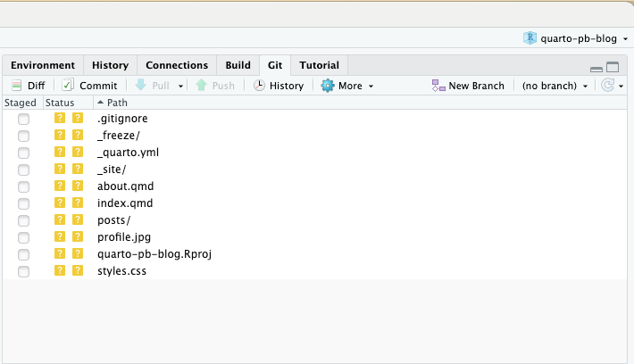Select the Git tab

tap(275, 65)
